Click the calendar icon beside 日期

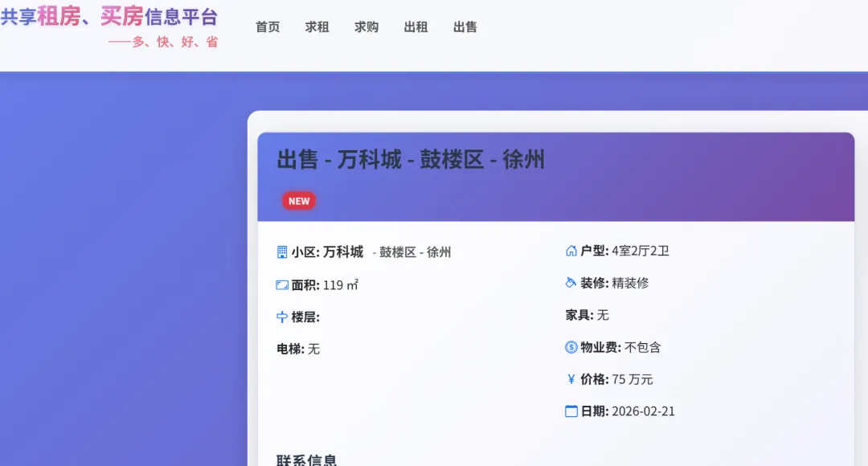(571, 411)
